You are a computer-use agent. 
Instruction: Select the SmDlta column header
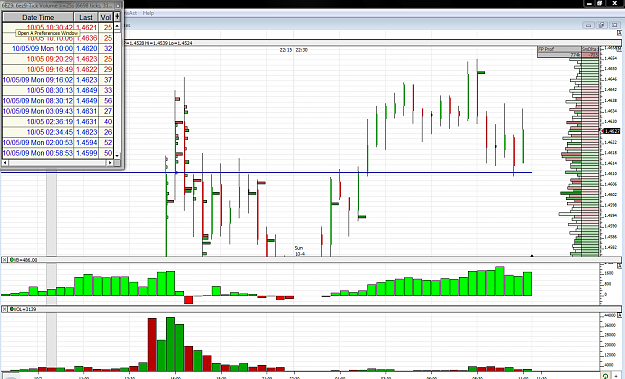(590, 49)
